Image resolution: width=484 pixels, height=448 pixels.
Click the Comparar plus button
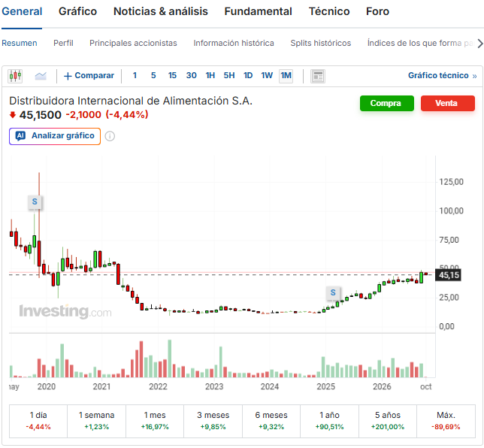coord(89,76)
